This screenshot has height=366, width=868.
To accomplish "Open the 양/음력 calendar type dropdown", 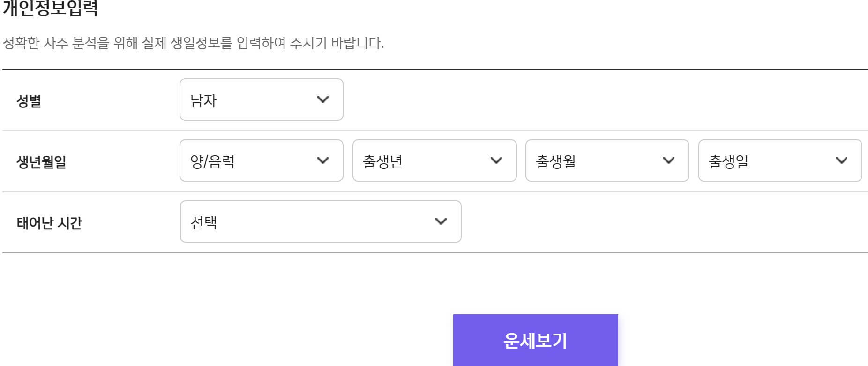I will (261, 160).
